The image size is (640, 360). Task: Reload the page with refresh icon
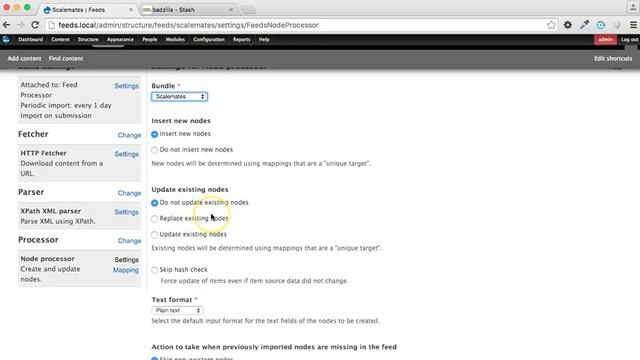click(x=35, y=25)
